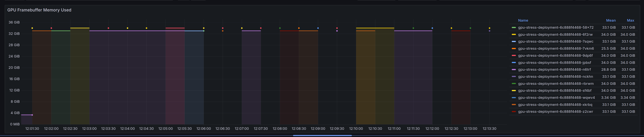
Task: Click Max value 34.0 GiB in 7vkm6 row
Action: 628,49
